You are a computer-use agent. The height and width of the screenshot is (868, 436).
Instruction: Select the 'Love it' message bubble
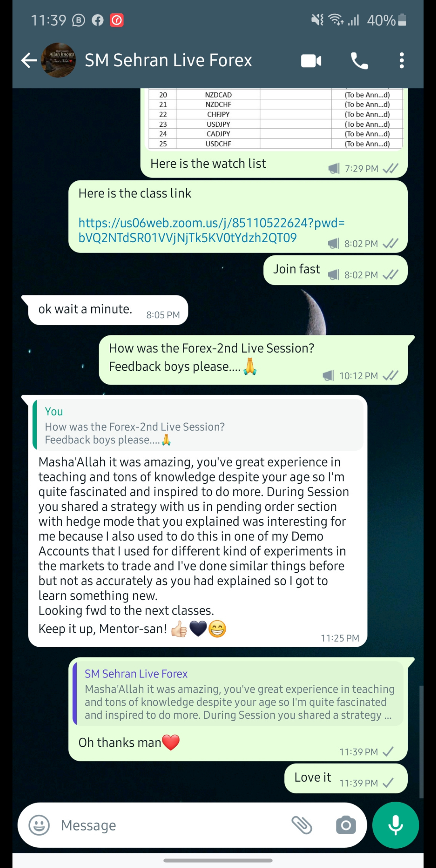click(x=346, y=778)
